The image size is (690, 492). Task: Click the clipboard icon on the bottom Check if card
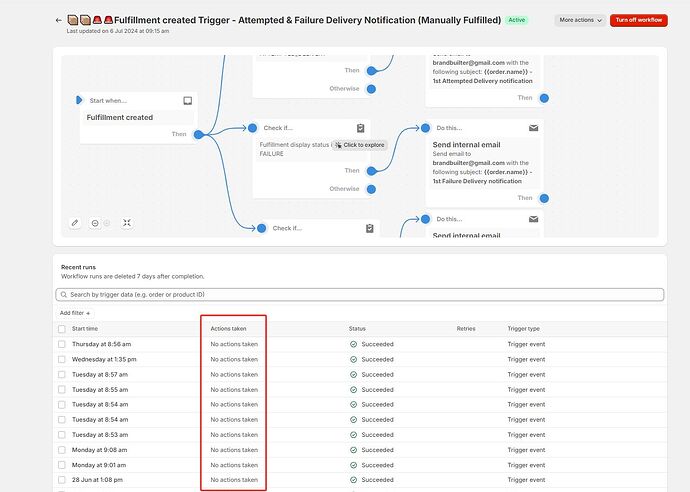click(370, 228)
